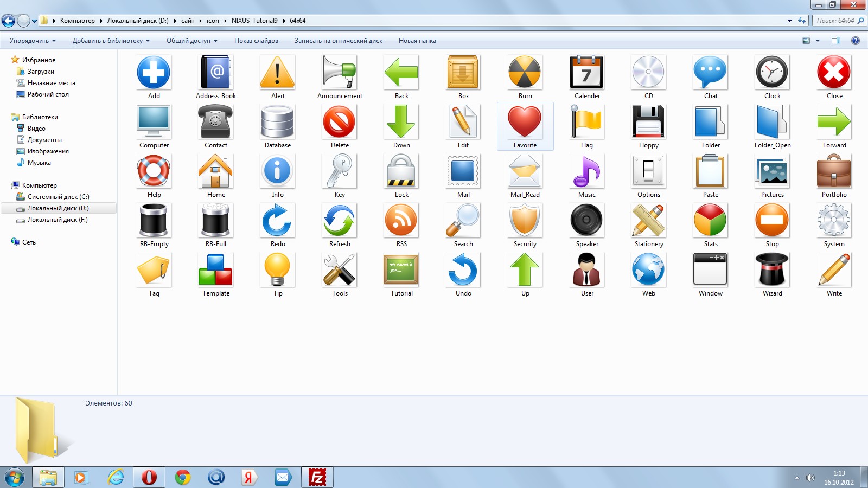This screenshot has width=868, height=488.
Task: Select the Folder_Open icon file
Action: pos(773,127)
